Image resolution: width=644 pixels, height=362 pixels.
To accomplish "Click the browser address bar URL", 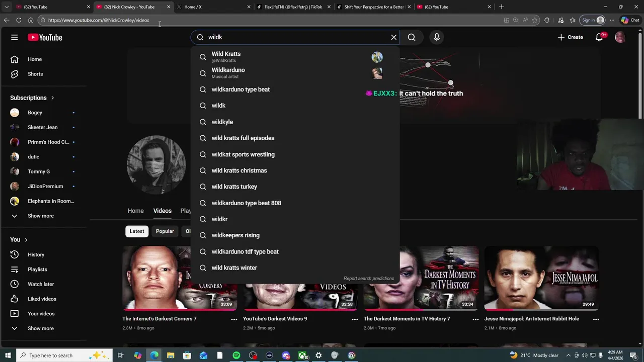I will (x=99, y=20).
